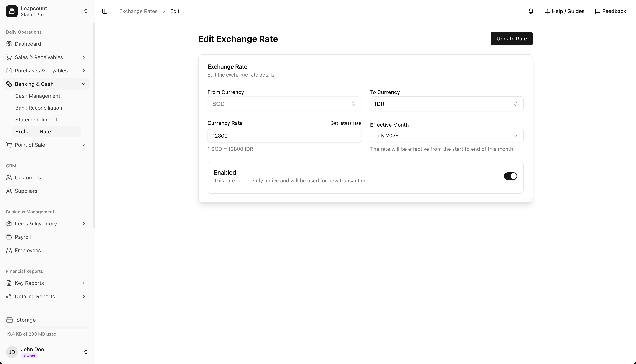
Task: Click the '1 SGD = 12800 IDR' text
Action: [x=230, y=149]
